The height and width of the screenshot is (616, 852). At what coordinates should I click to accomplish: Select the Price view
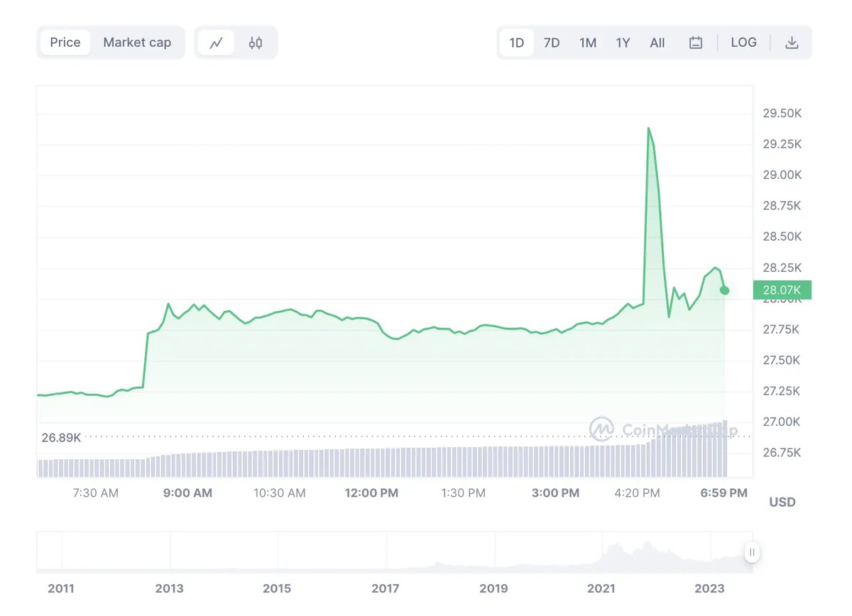[x=65, y=43]
